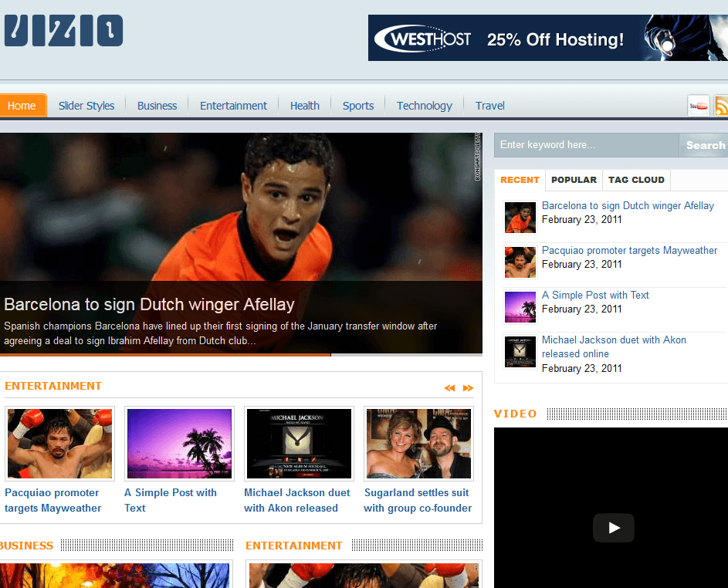Open the lower Entertainment boxing image
Viewport: 728px width, 588px height.
tap(364, 576)
